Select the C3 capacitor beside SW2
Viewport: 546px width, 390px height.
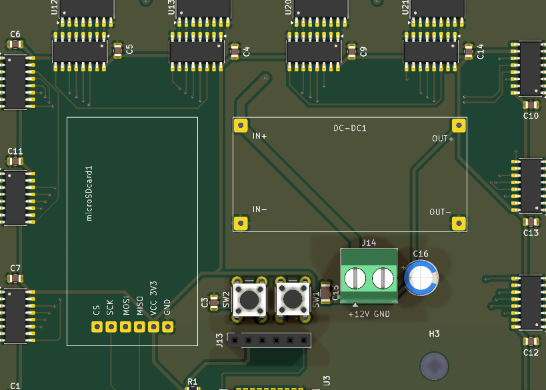[214, 302]
